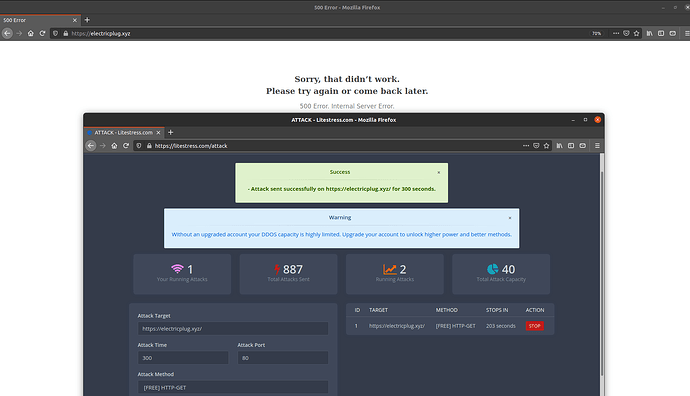
Task: Click account icon in Litestress window toolbar
Action: [583, 146]
